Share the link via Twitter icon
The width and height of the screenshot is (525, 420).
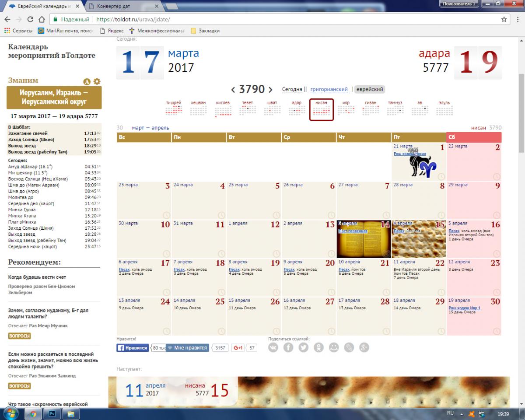(303, 348)
